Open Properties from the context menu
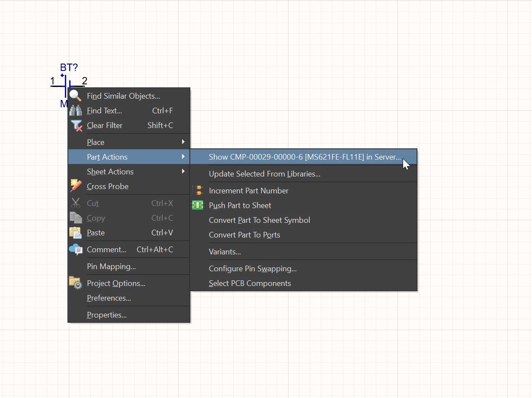Screen dimensions: 532x398 (x=129, y=315)
